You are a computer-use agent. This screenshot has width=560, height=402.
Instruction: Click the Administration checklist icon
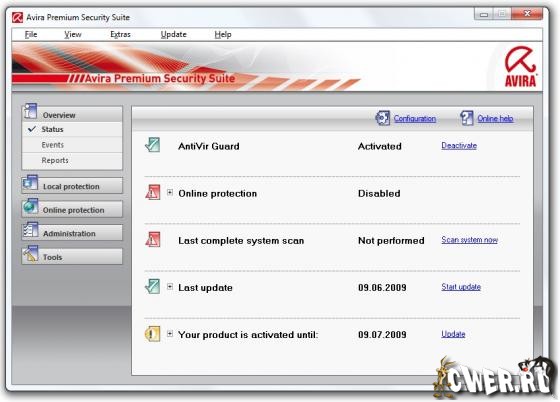pyautogui.click(x=30, y=230)
